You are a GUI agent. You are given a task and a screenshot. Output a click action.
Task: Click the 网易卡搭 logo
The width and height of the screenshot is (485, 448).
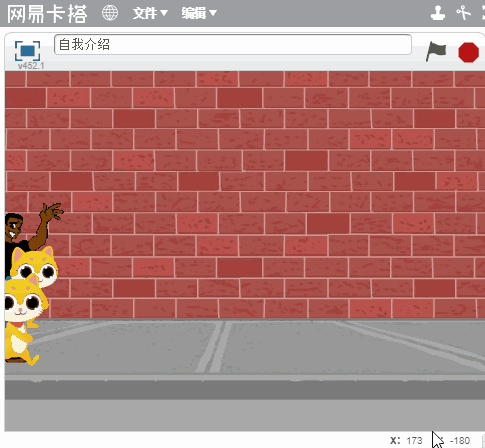pyautogui.click(x=47, y=14)
